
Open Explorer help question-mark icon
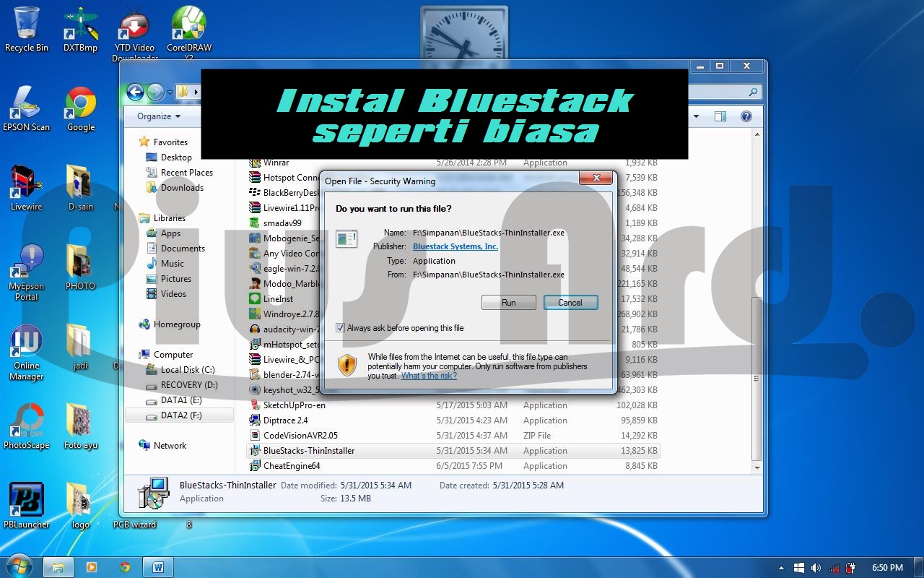pos(746,116)
